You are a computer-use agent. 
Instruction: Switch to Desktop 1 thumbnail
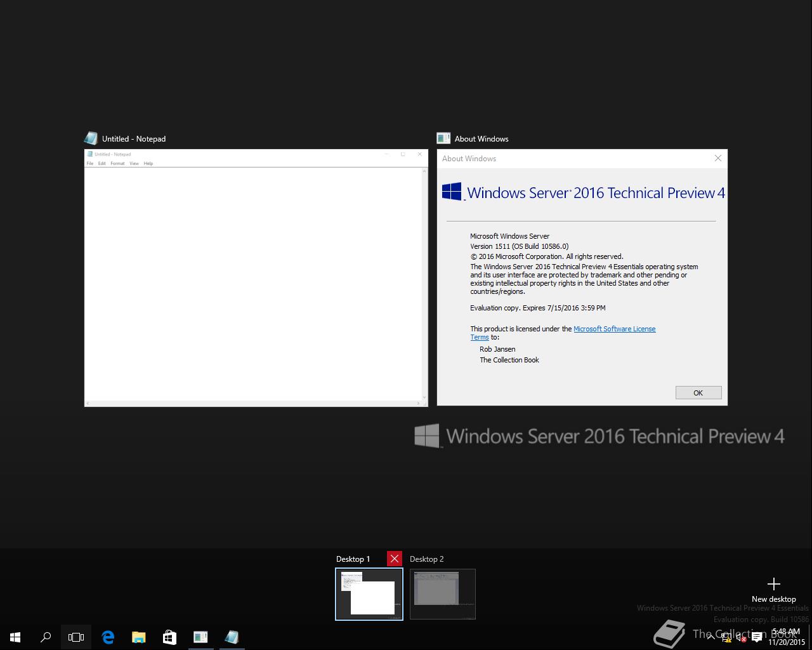pos(369,594)
